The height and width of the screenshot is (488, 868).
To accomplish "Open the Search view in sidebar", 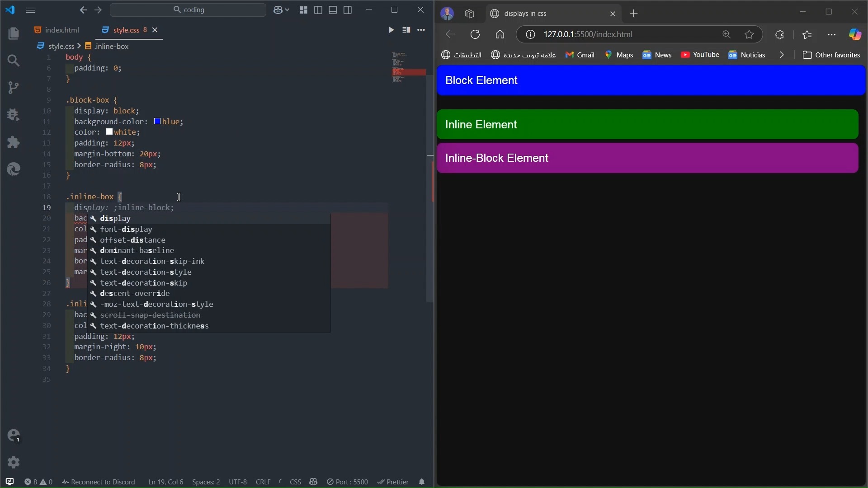I will pyautogui.click(x=14, y=61).
